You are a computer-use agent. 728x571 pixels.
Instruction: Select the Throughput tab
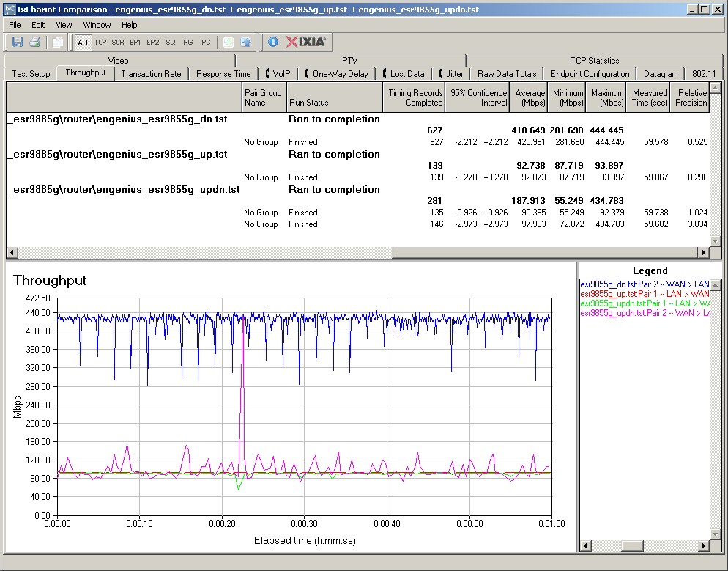tap(86, 73)
